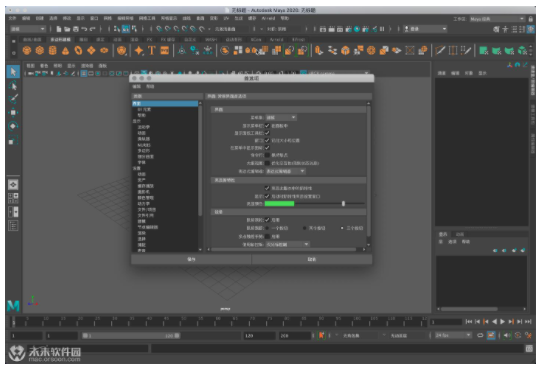Click the SVG shelf icon
Screen dimensions: 538x369
pos(165,51)
